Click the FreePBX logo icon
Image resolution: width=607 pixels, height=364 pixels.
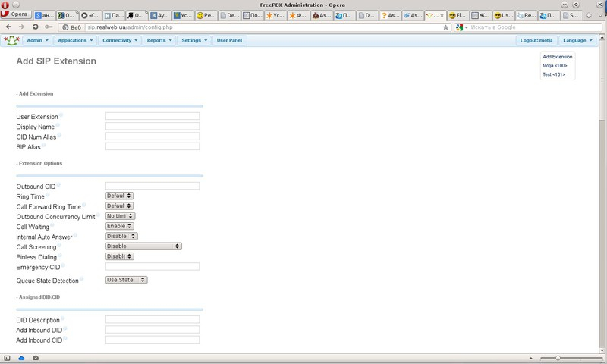[x=11, y=40]
